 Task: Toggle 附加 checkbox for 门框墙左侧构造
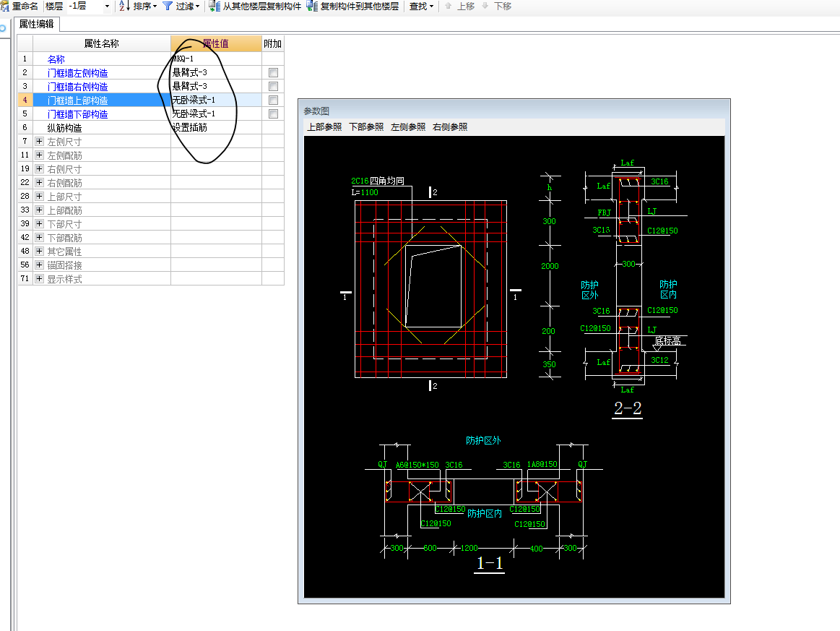tap(273, 72)
